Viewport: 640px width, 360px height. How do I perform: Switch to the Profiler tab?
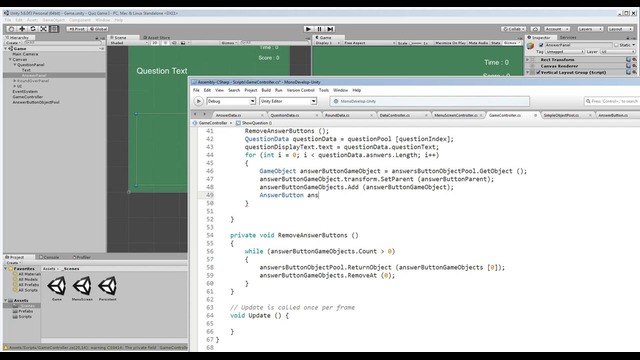81,257
